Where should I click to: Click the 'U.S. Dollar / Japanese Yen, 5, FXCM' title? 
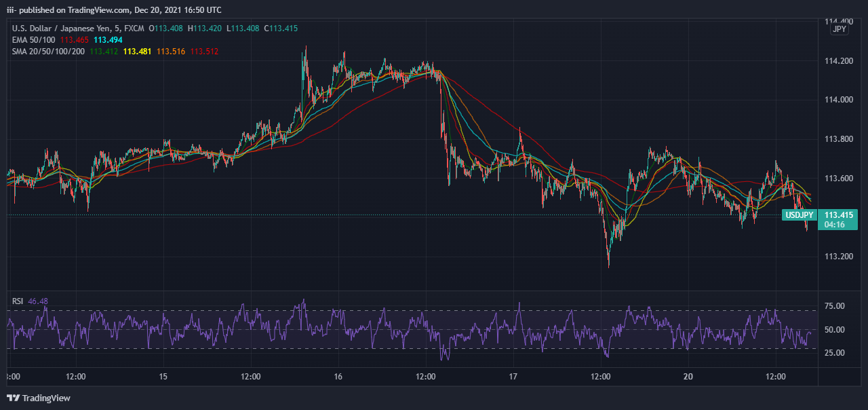pos(77,29)
